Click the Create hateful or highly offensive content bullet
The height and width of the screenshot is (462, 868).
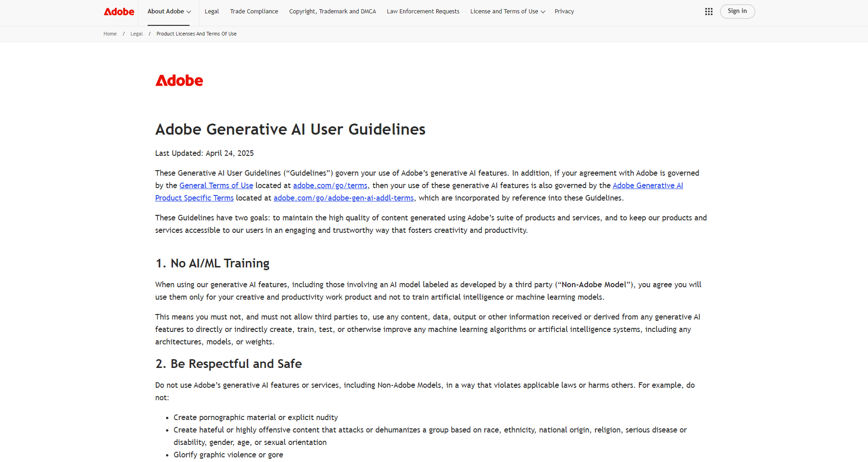pyautogui.click(x=430, y=436)
